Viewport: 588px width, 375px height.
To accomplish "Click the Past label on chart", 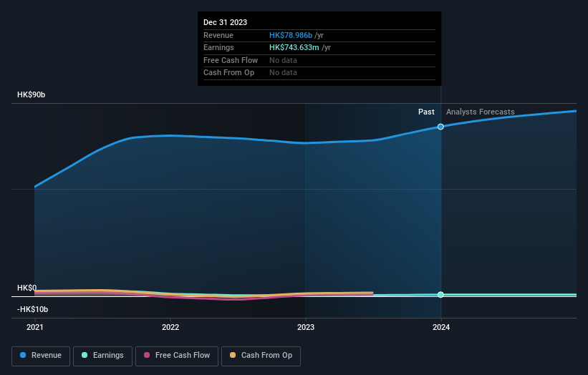I will [426, 112].
